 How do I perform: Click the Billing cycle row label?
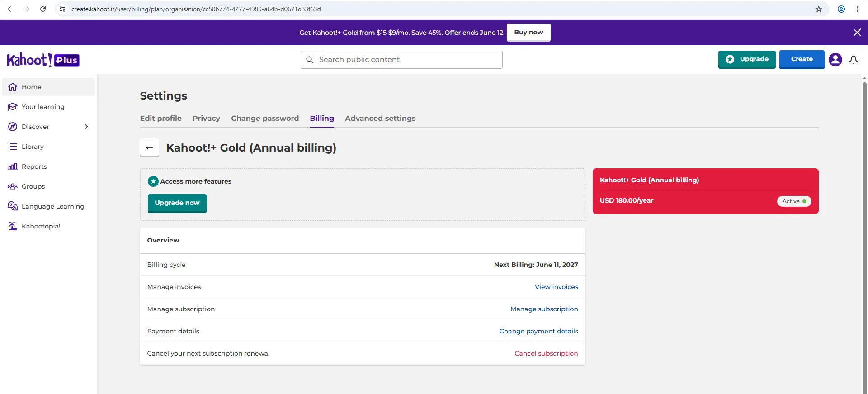pos(166,265)
